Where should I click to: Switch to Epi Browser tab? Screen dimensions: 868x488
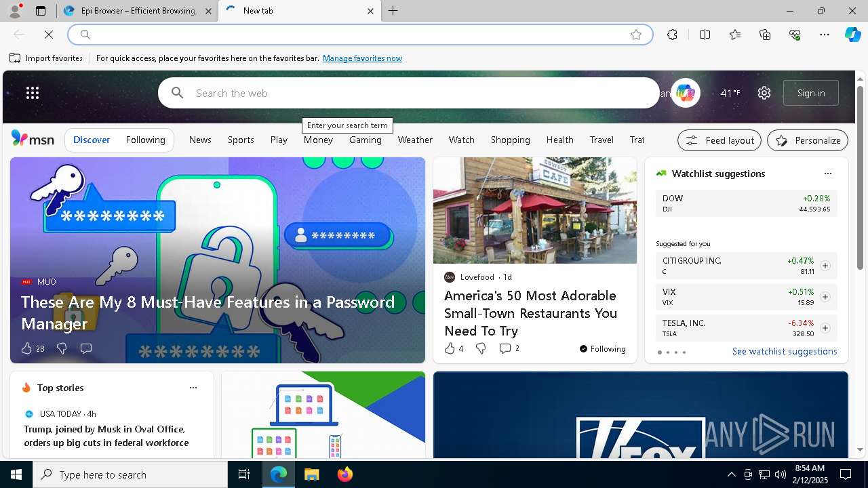[x=136, y=11]
